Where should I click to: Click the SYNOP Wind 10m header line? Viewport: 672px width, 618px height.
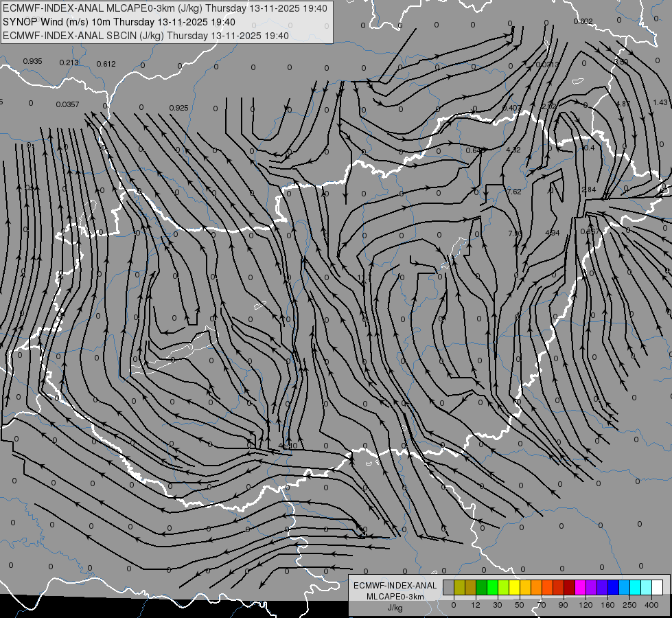[x=119, y=22]
